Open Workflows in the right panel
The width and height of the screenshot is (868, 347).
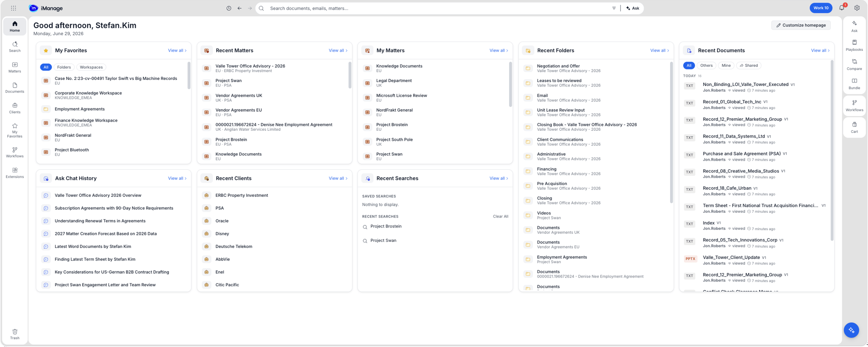pyautogui.click(x=854, y=106)
